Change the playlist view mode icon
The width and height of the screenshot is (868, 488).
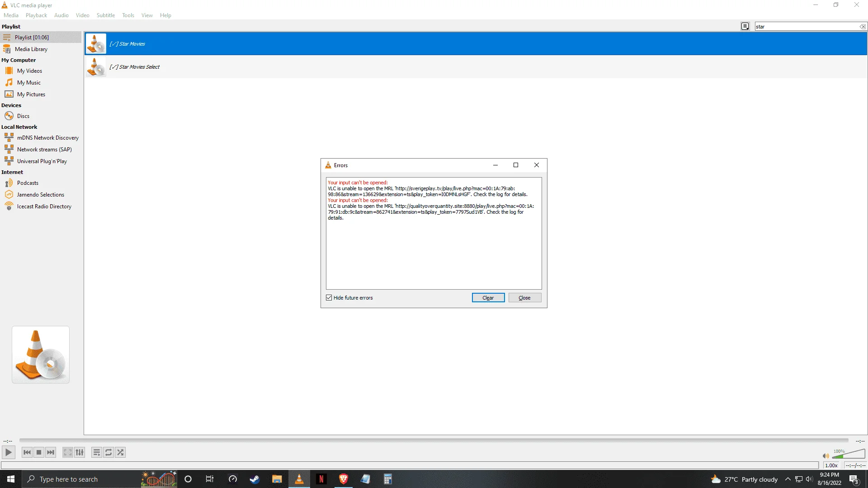click(x=745, y=27)
